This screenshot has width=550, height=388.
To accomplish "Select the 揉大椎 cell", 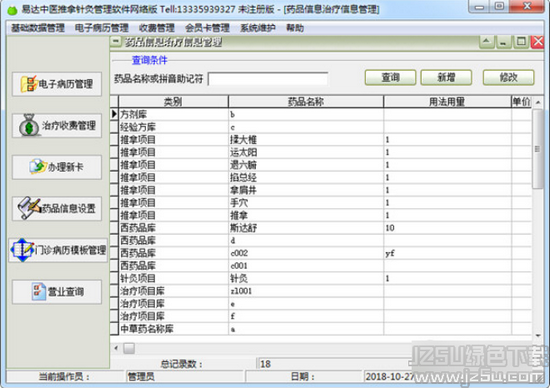I will pos(306,140).
